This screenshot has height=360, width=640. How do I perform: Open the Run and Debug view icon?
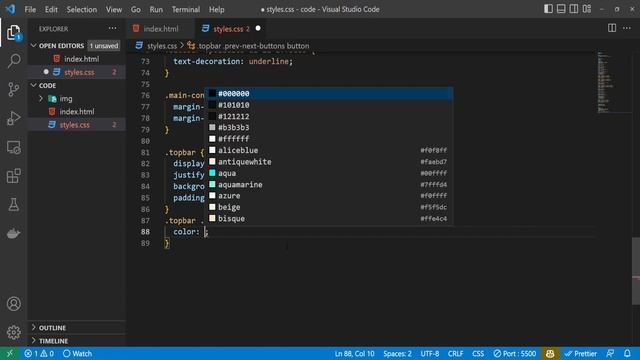pyautogui.click(x=13, y=118)
